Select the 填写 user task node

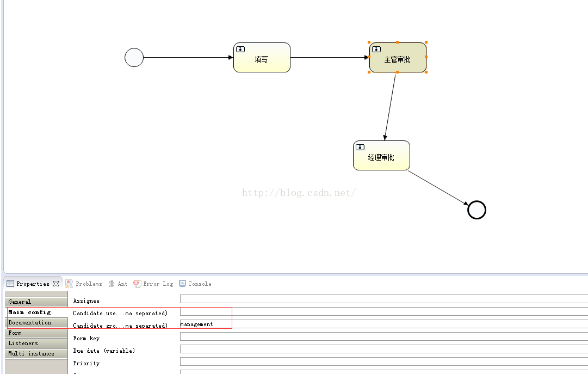[262, 58]
